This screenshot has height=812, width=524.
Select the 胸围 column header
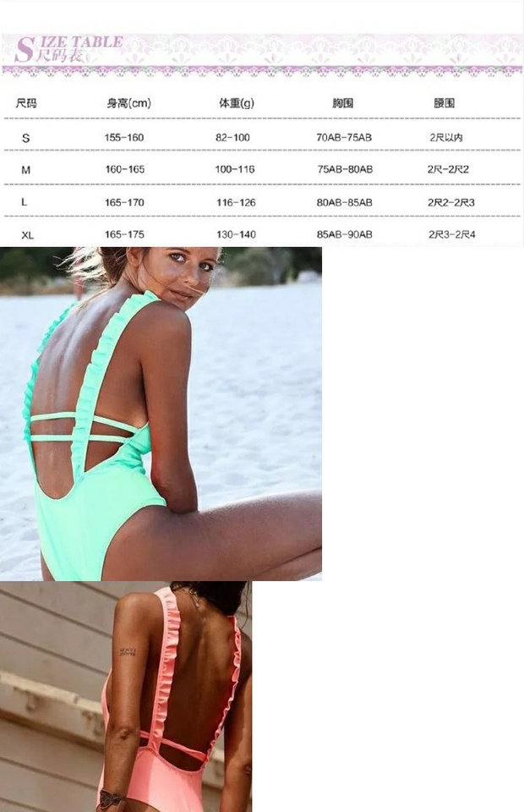coord(342,103)
